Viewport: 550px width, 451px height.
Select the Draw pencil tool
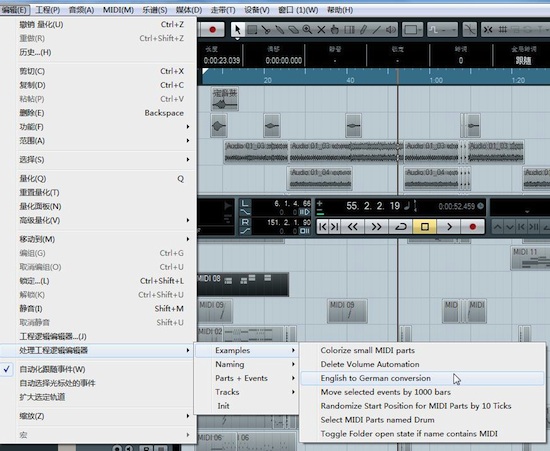[363, 30]
